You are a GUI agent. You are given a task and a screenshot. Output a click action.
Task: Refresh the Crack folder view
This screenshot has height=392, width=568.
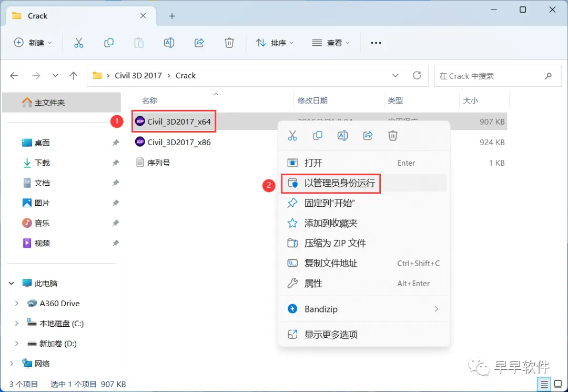point(417,75)
